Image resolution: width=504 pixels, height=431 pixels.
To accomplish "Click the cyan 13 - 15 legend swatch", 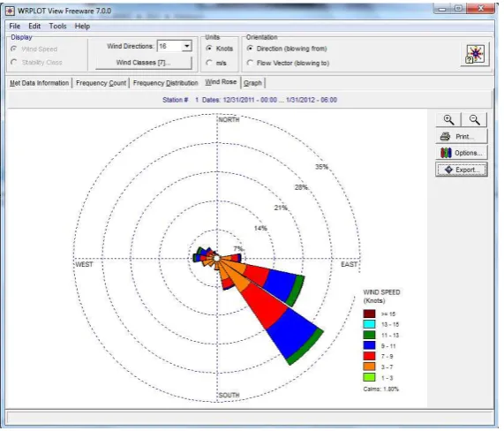I will [x=369, y=324].
